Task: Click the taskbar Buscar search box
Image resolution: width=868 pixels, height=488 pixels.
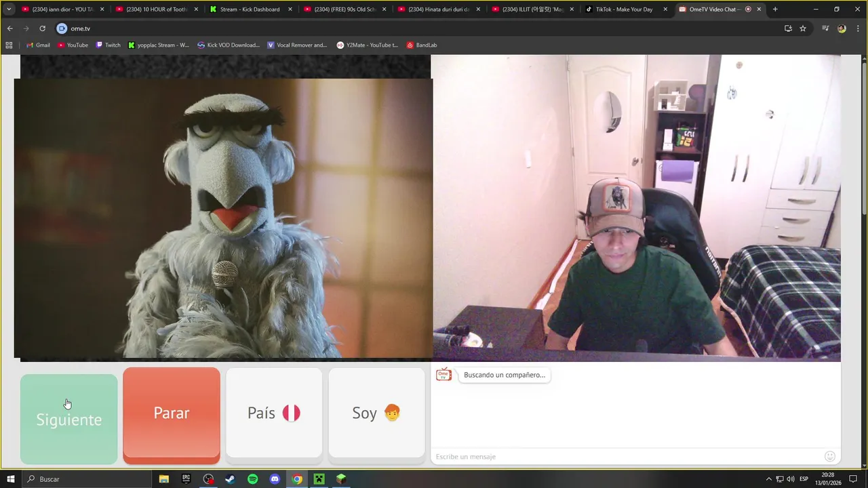Action: [x=87, y=479]
